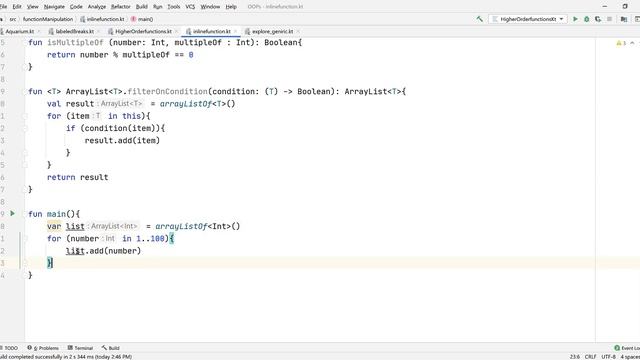Run the selected configuration with the green play button
This screenshot has width=640, height=360.
[x=575, y=19]
